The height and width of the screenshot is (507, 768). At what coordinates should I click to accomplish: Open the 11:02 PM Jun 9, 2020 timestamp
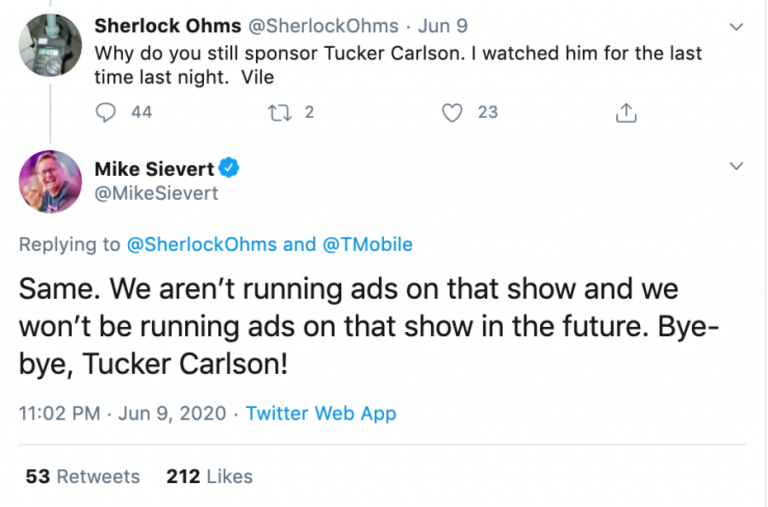[x=126, y=413]
